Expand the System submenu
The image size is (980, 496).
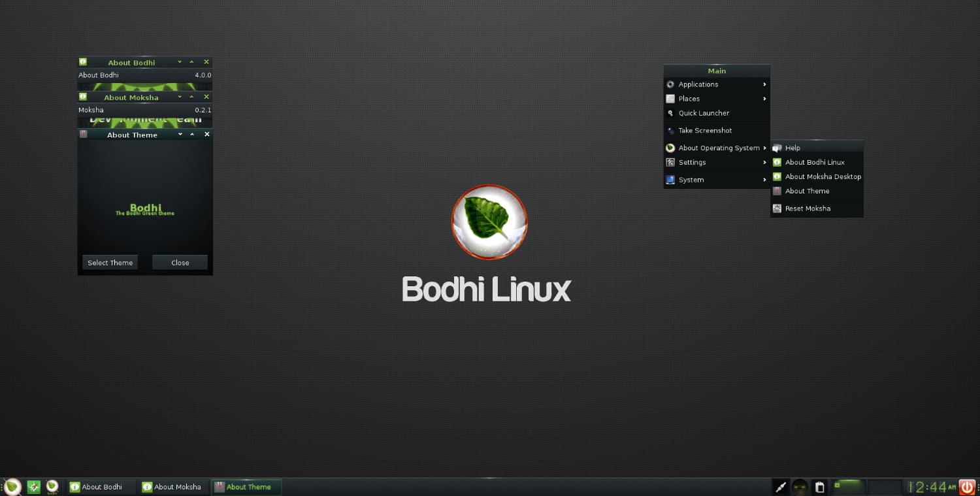[716, 180]
